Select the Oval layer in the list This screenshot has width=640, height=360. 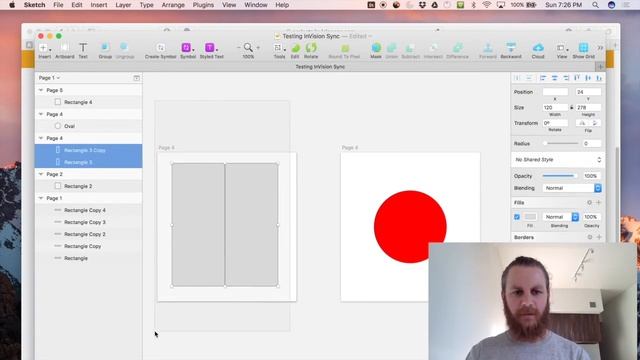pos(89,126)
